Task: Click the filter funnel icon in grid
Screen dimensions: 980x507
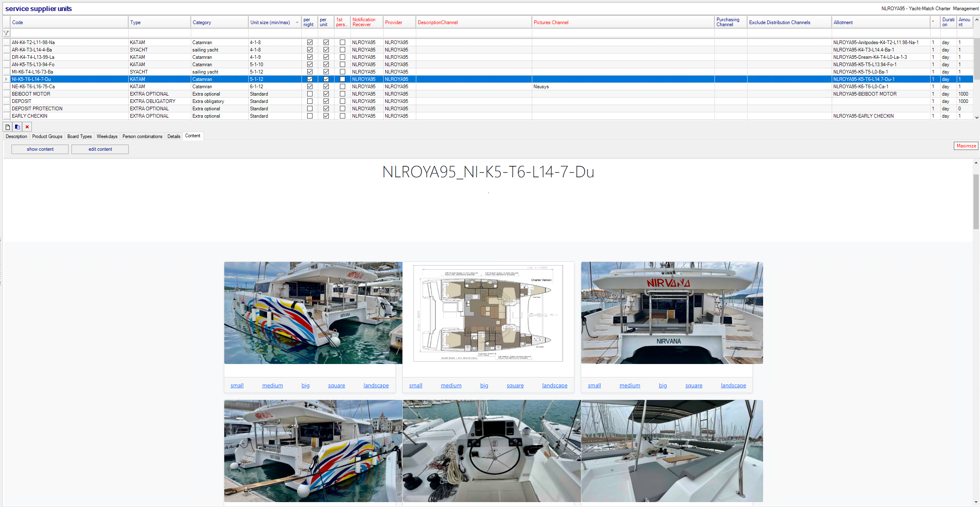Action: click(6, 33)
